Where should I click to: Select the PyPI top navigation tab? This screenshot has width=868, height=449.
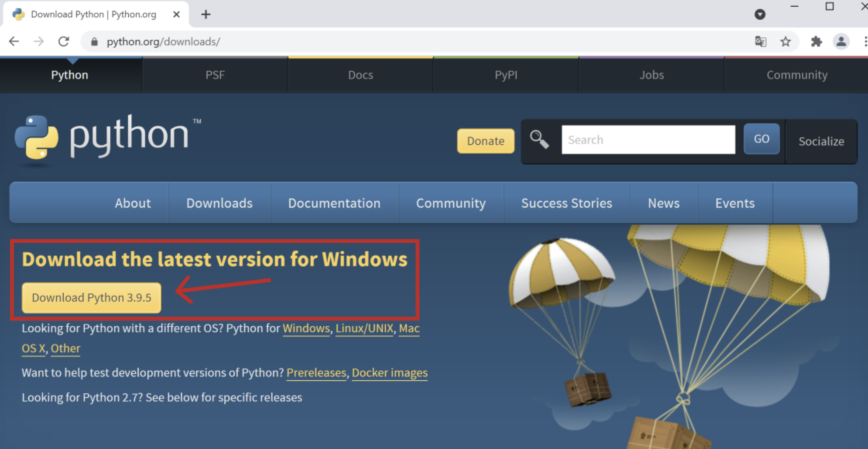click(x=506, y=75)
